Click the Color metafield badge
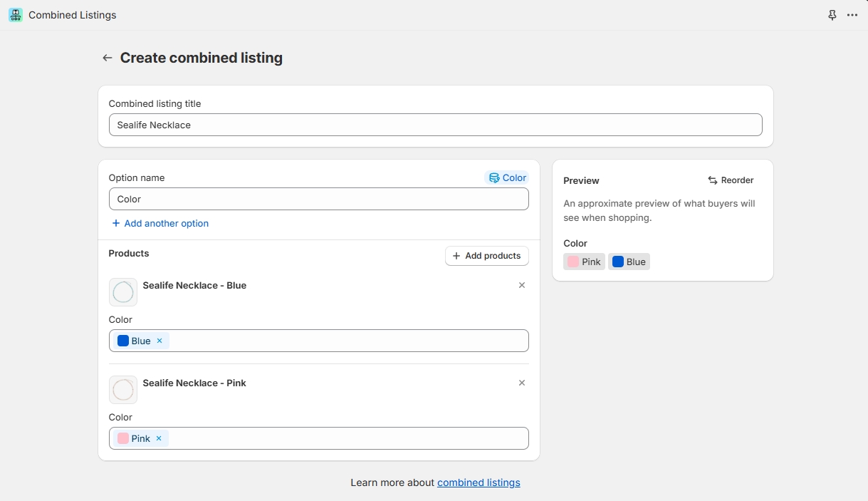 507,177
